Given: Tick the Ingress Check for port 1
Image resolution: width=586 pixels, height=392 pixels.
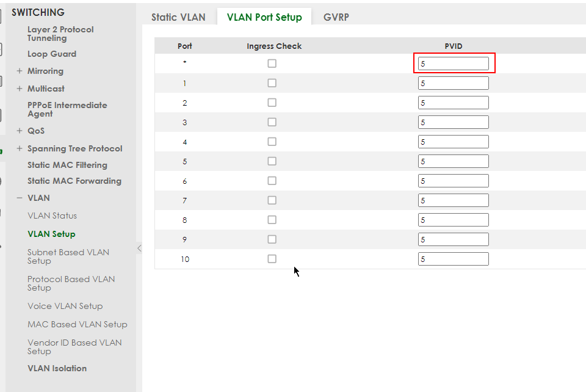Looking at the screenshot, I should pyautogui.click(x=272, y=83).
